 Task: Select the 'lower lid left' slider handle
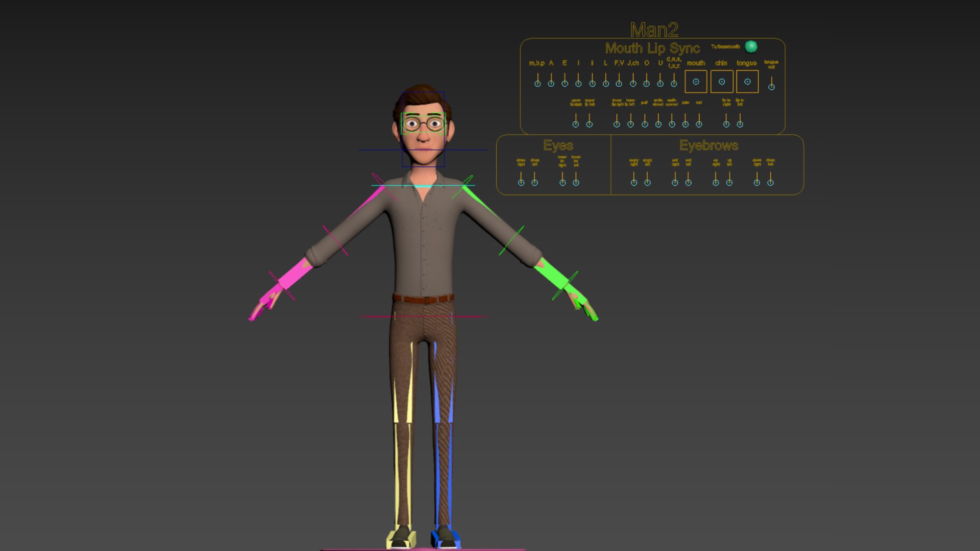(x=576, y=183)
